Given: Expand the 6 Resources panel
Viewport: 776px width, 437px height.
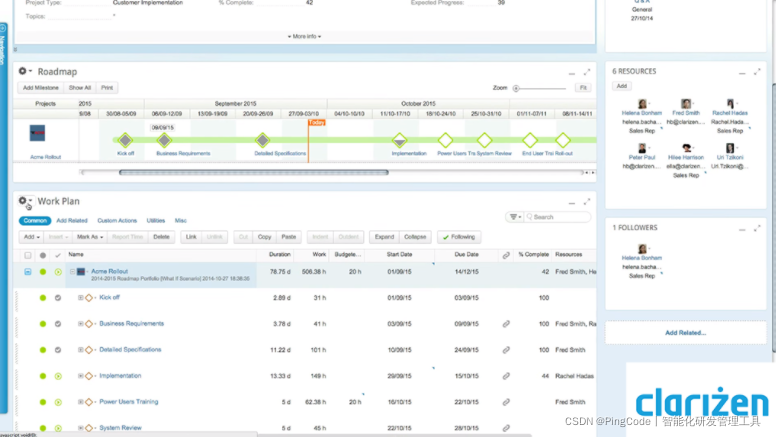Looking at the screenshot, I should 757,72.
